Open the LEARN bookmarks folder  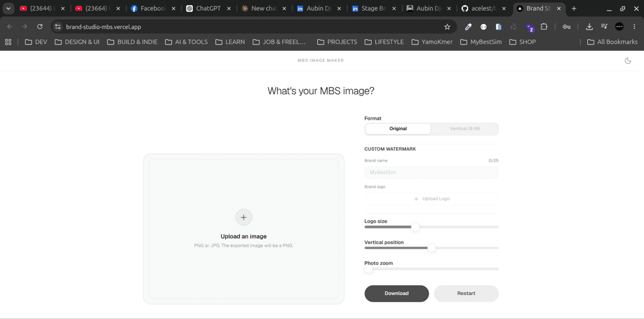(x=230, y=42)
